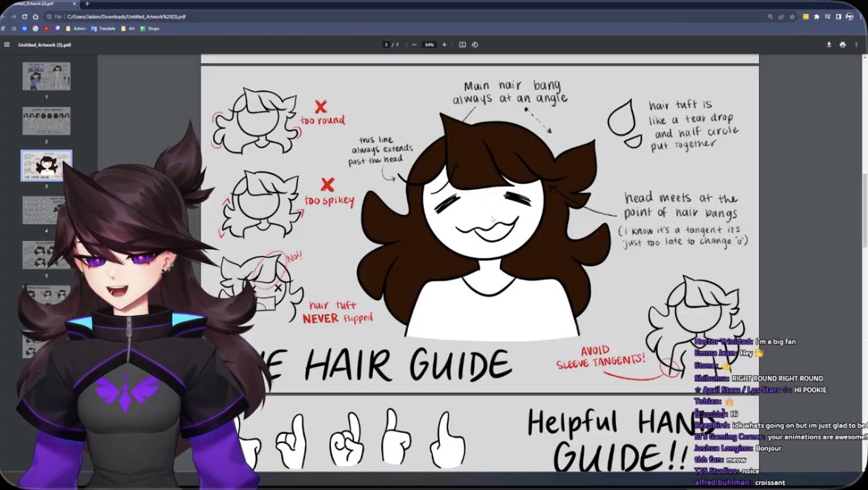Image resolution: width=868 pixels, height=490 pixels.
Task: Rotate the PDF counterclockwise
Action: tap(475, 44)
